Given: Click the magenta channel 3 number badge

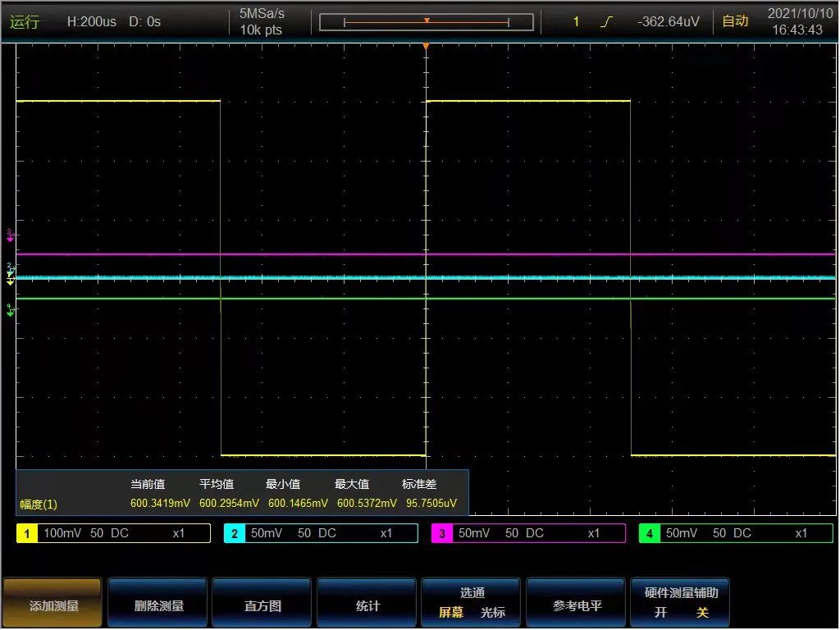Looking at the screenshot, I should (442, 534).
